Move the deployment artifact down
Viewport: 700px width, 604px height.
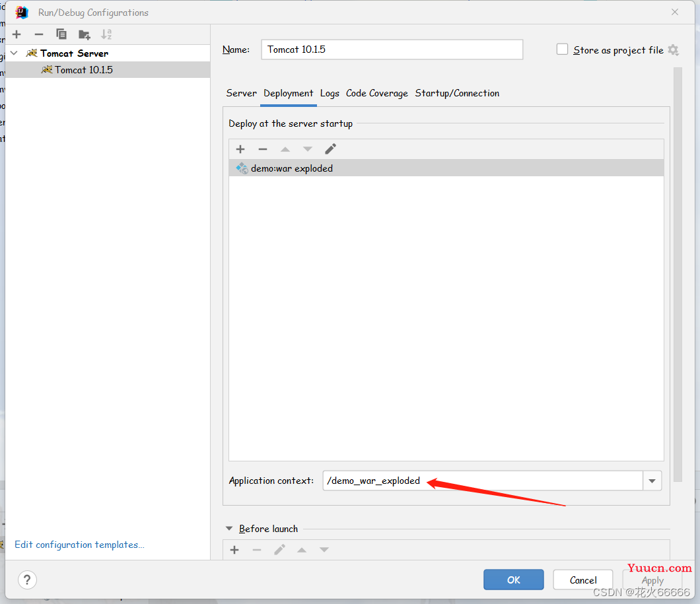point(308,149)
